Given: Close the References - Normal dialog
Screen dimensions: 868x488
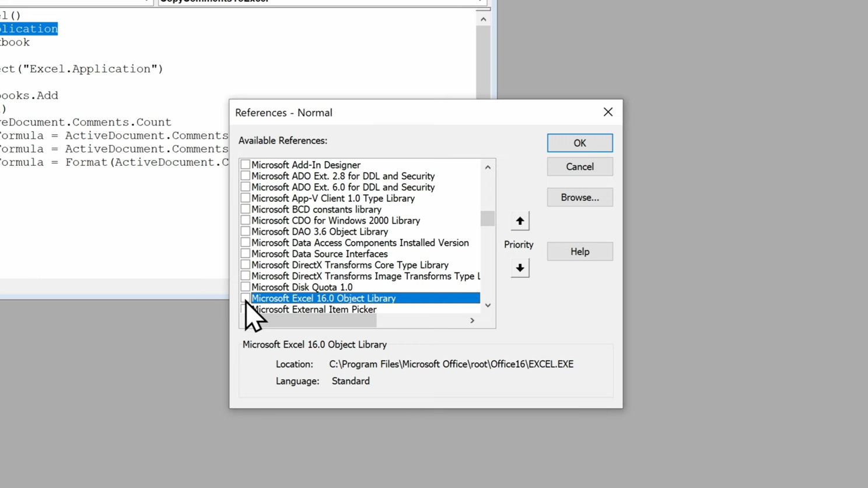Looking at the screenshot, I should click(x=608, y=112).
